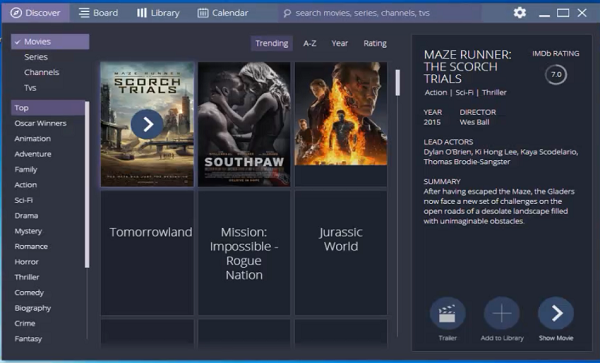
Task: Sort movies by Rating
Action: point(375,43)
